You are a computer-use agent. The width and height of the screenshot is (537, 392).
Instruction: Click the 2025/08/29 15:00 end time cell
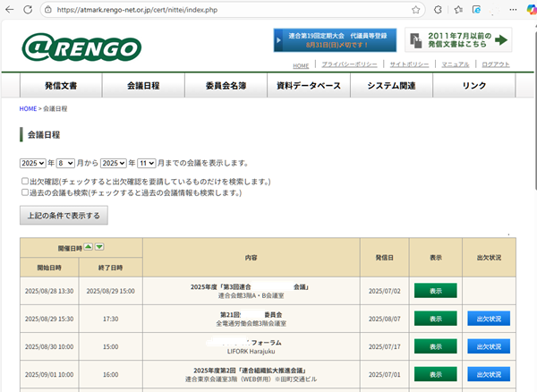click(111, 291)
